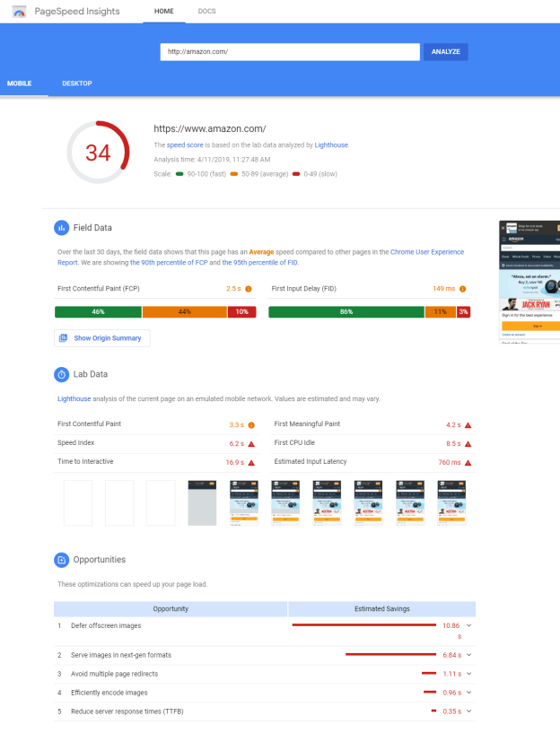The image size is (560, 733).
Task: Switch to the DESKTOP tab
Action: (77, 83)
